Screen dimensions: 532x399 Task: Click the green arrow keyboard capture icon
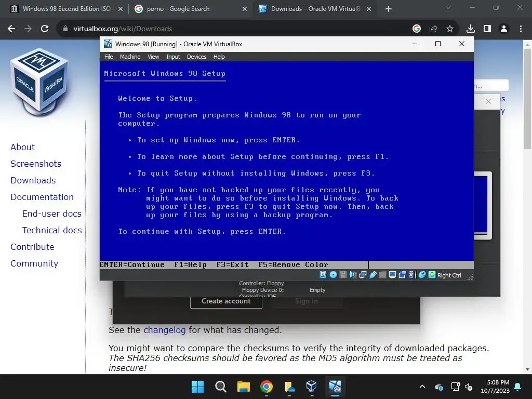[x=432, y=275]
